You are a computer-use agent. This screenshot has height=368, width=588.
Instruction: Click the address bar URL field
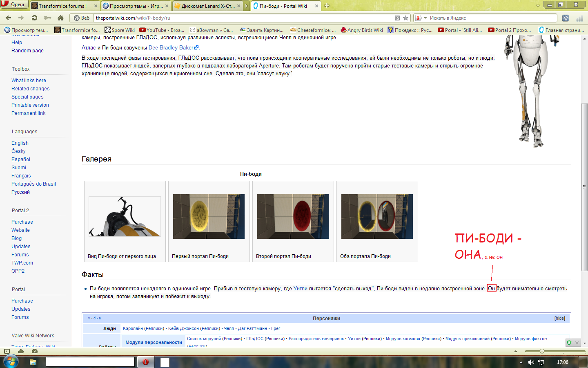pyautogui.click(x=243, y=18)
